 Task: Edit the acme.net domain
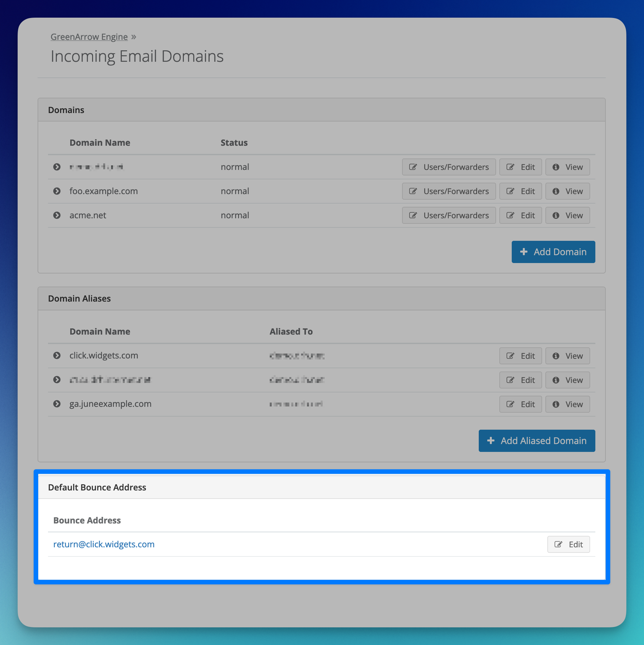(x=520, y=215)
